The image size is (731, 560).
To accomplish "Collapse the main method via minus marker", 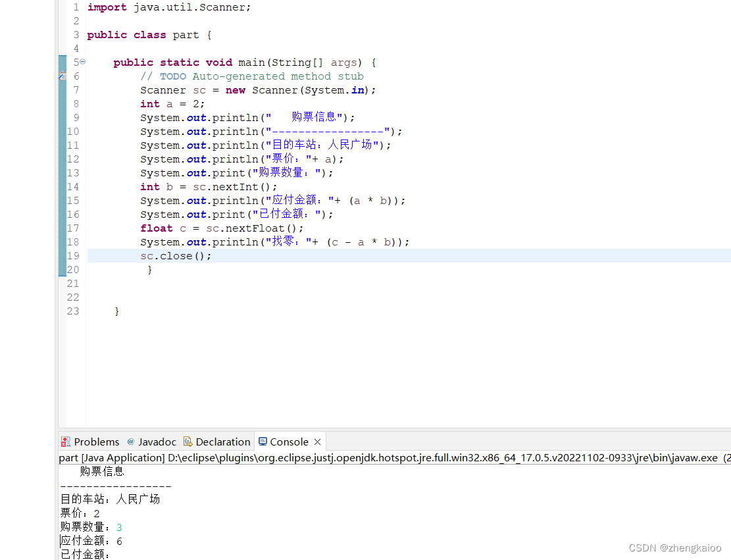I will (x=82, y=62).
